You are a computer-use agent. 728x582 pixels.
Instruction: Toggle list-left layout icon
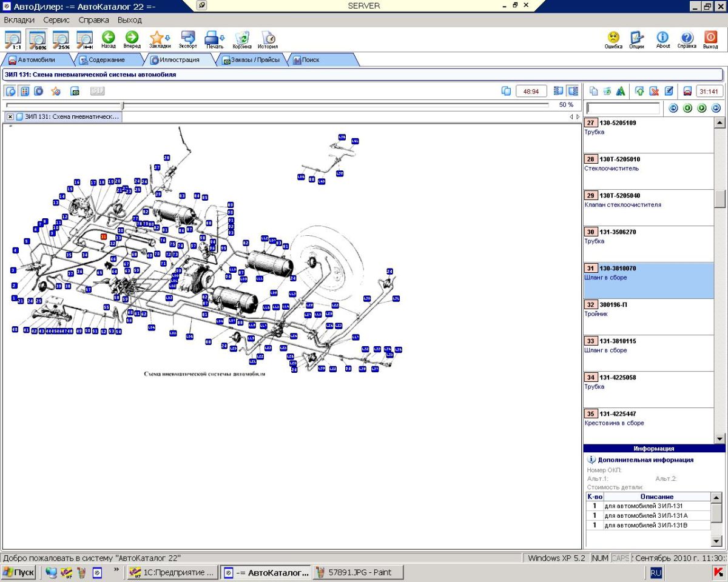click(x=559, y=91)
